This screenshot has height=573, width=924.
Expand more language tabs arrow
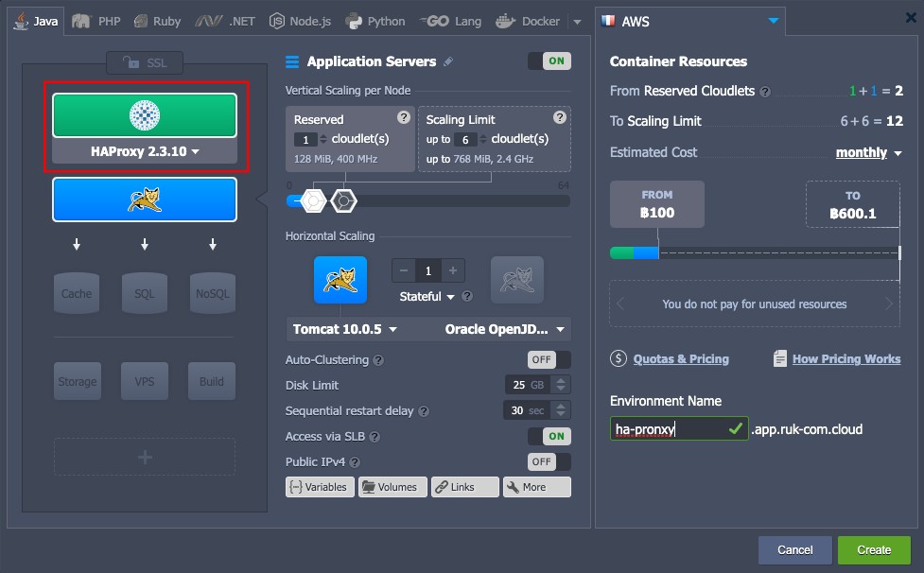coord(578,22)
